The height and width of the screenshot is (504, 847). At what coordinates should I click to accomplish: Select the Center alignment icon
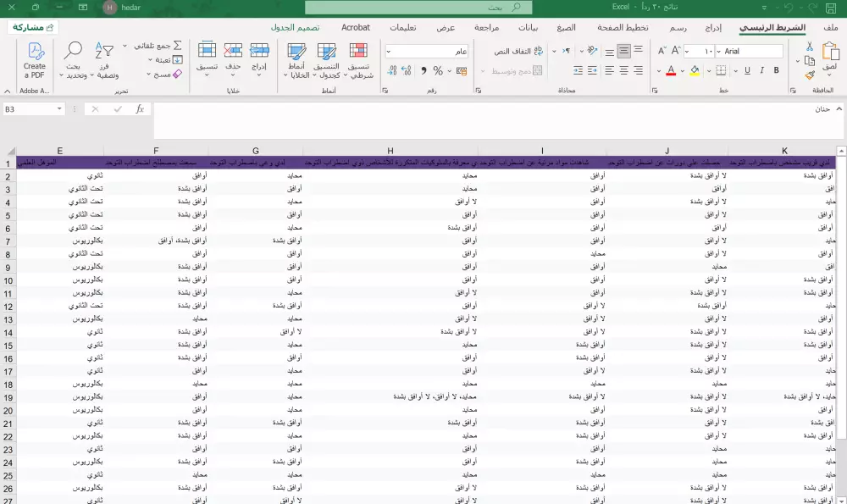[623, 70]
